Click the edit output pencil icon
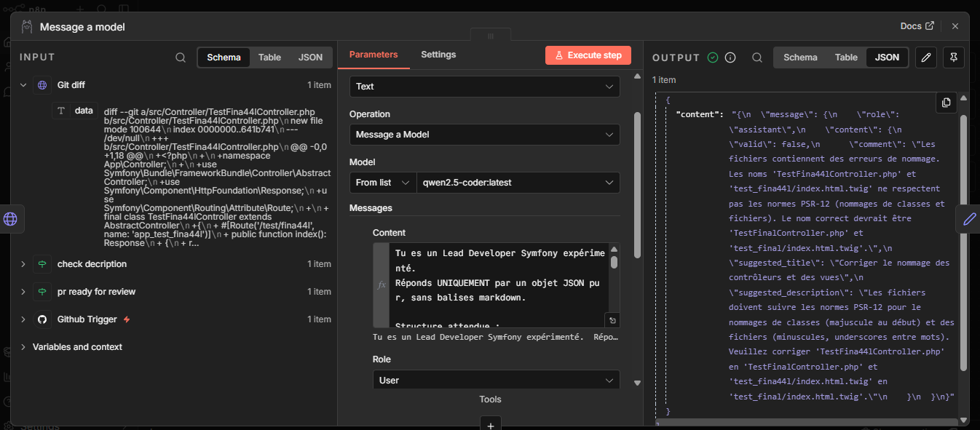This screenshot has height=430, width=980. [925, 57]
